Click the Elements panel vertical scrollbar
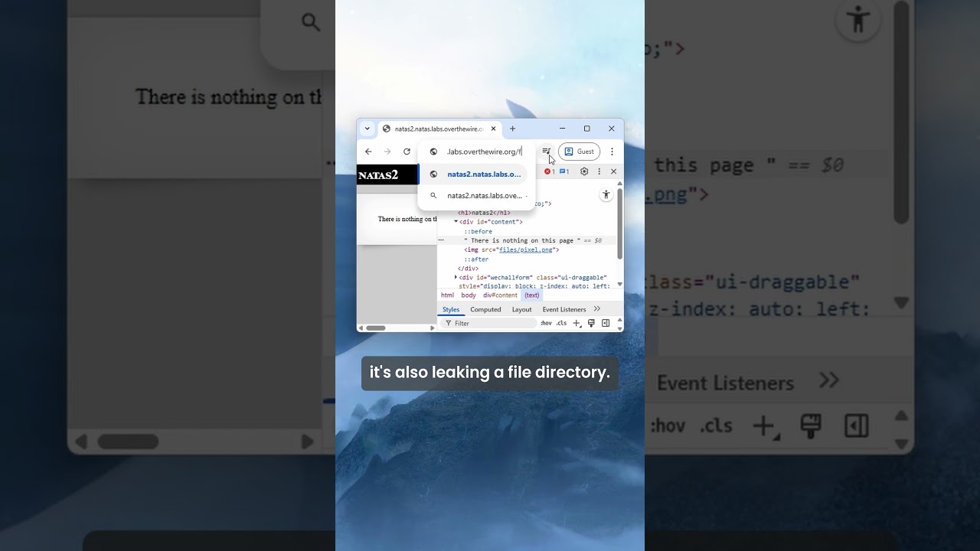The image size is (980, 551). (x=619, y=224)
